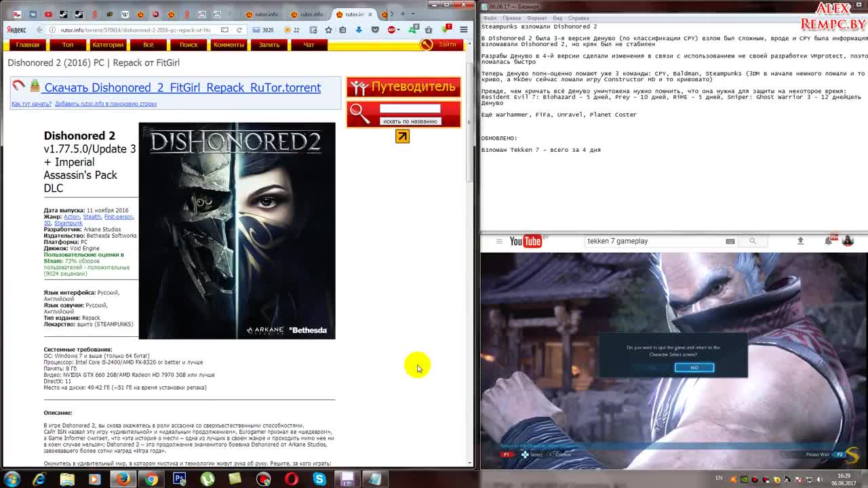Open the Firefox downloads arrow
The width and height of the screenshot is (868, 488).
point(359,30)
